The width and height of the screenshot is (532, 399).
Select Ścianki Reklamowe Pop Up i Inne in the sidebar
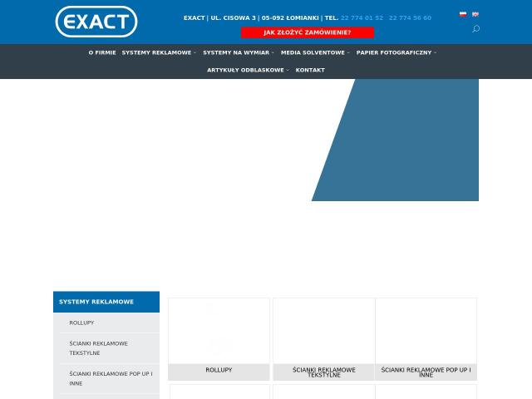coord(111,378)
